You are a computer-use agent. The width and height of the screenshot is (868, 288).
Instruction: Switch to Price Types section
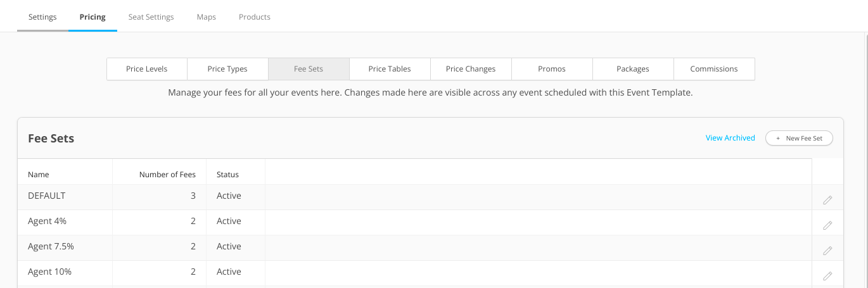pos(227,69)
